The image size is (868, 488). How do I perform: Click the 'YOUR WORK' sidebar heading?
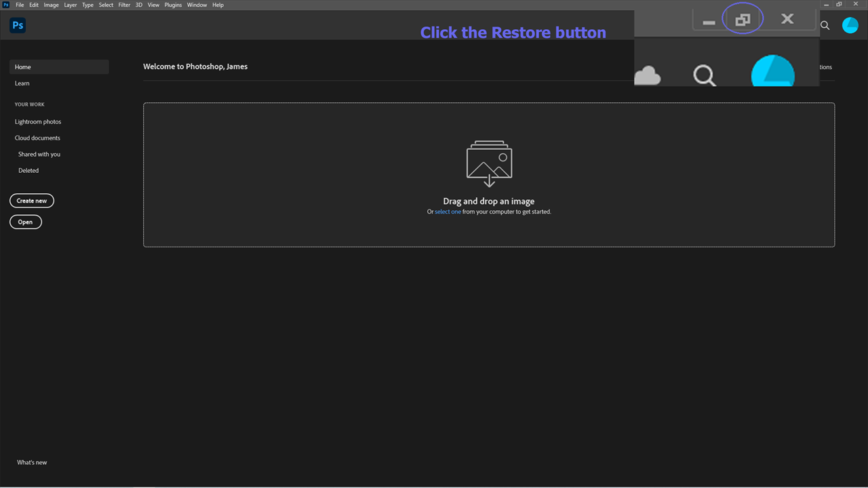click(x=30, y=104)
